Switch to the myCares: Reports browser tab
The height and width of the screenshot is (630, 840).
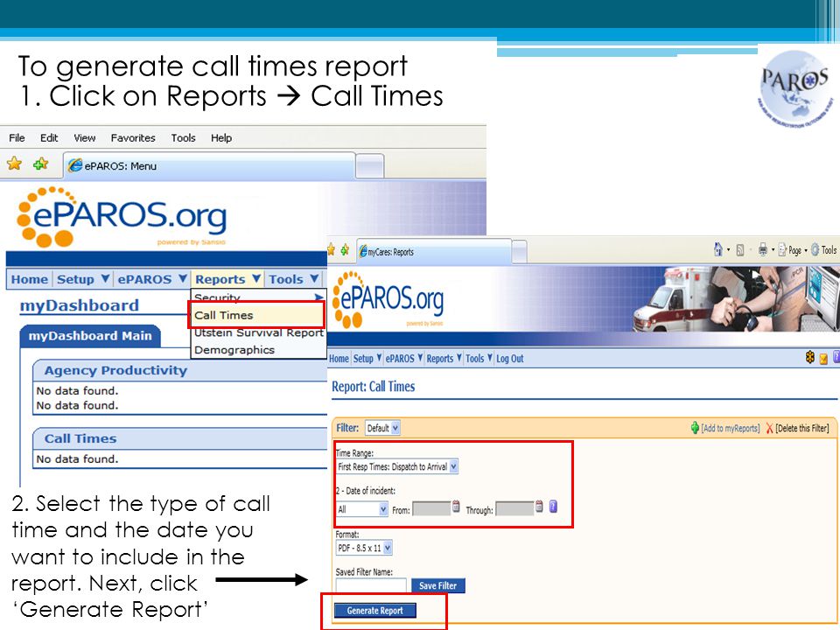click(433, 251)
